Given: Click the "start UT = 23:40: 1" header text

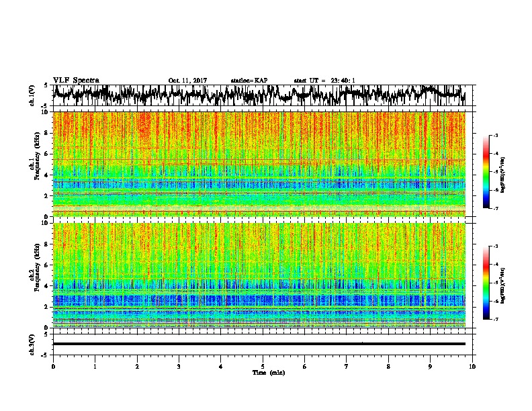Looking at the screenshot, I should point(324,81).
